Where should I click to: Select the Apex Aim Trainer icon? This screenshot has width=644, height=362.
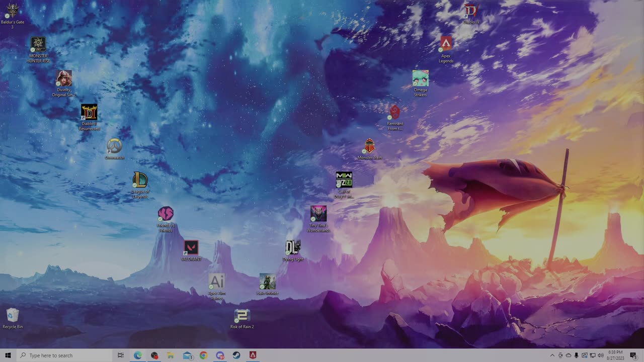(x=216, y=287)
